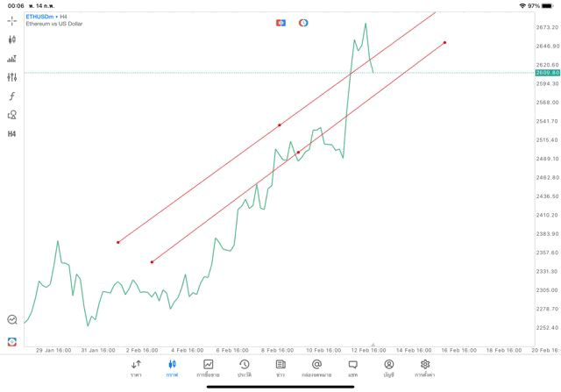Select the upper red trendline's middle anchor point

[x=280, y=125]
